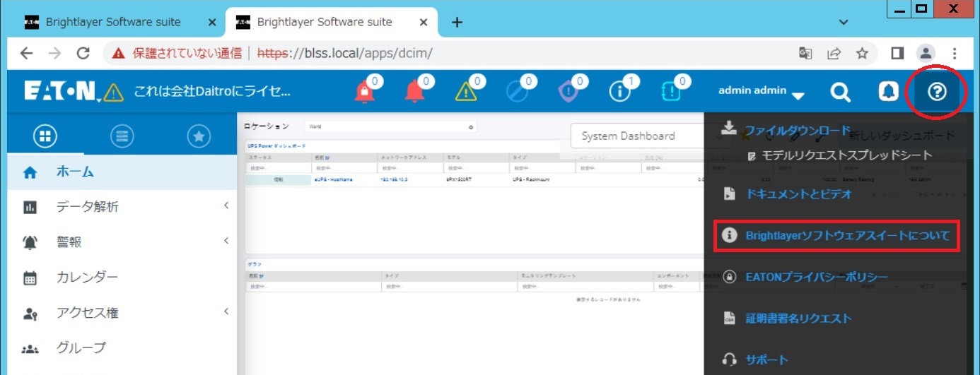The image size is (980, 375).
Task: Click the UPS Power ダッシュボード title
Action: 275,145
